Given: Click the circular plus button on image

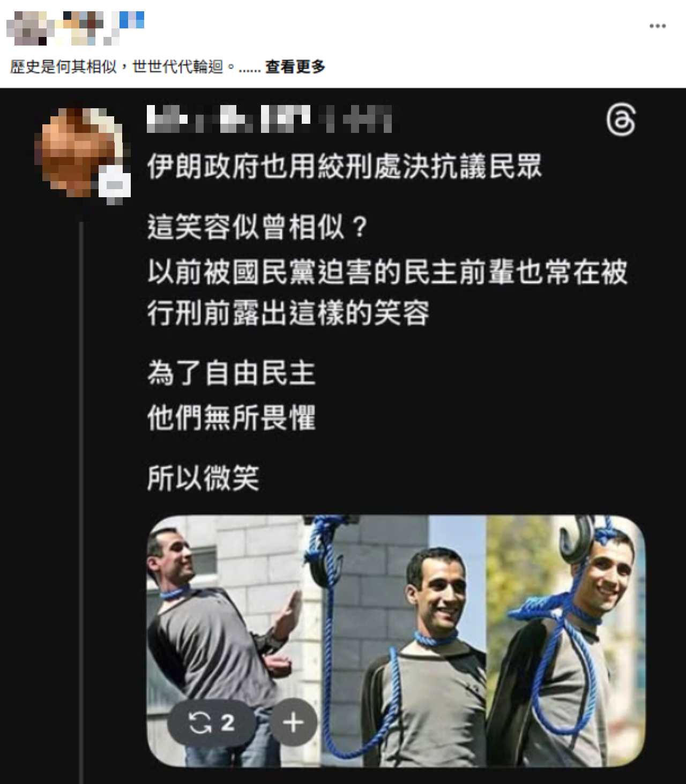Looking at the screenshot, I should point(293,723).
